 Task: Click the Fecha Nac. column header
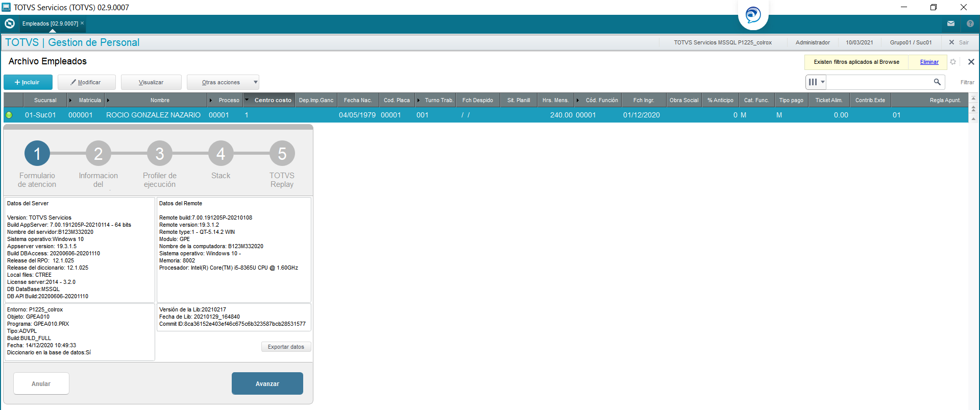pyautogui.click(x=358, y=100)
